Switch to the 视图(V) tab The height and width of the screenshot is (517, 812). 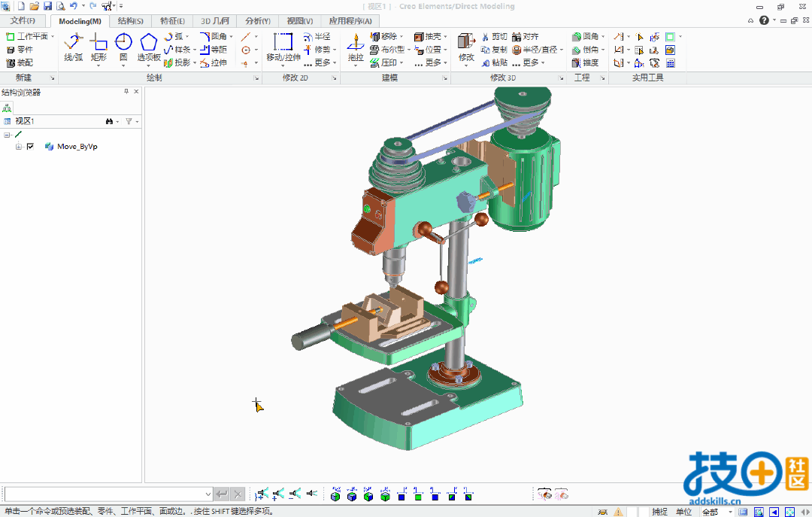pos(300,21)
